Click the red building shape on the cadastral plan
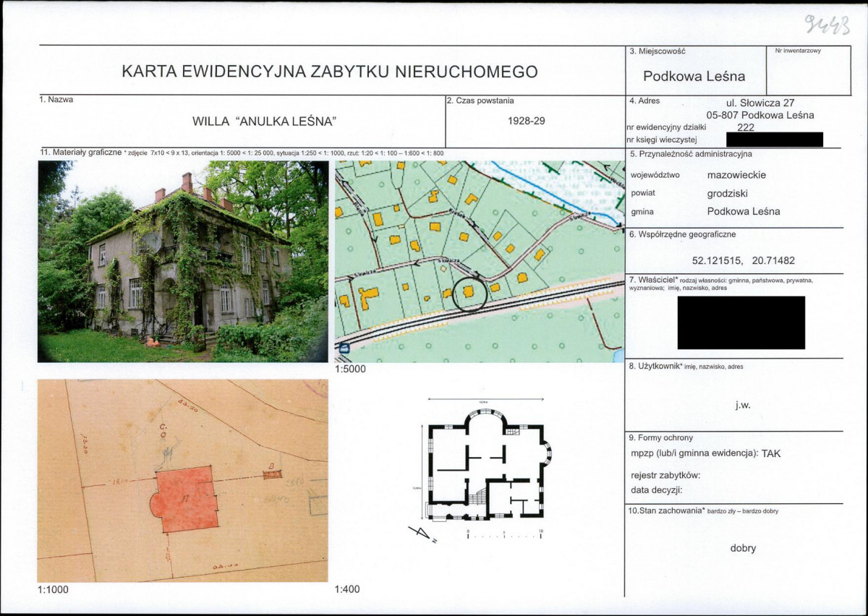The image size is (868, 616). tap(187, 499)
